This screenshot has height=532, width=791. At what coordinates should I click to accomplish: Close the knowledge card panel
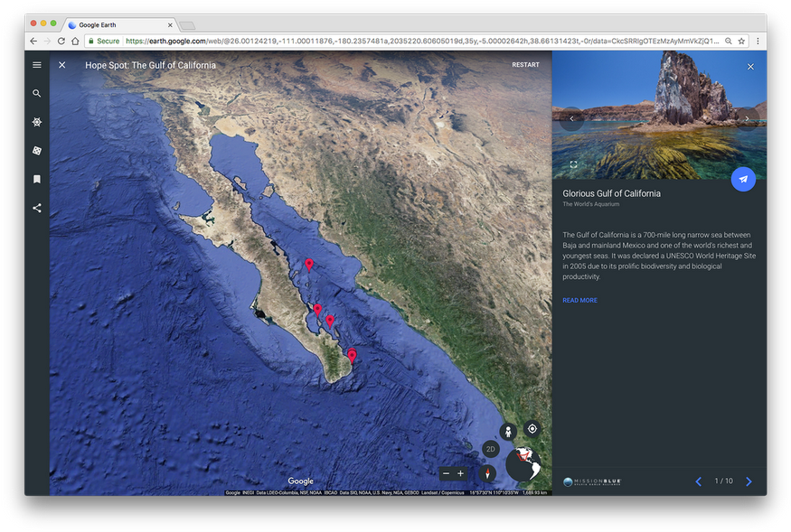(x=750, y=67)
